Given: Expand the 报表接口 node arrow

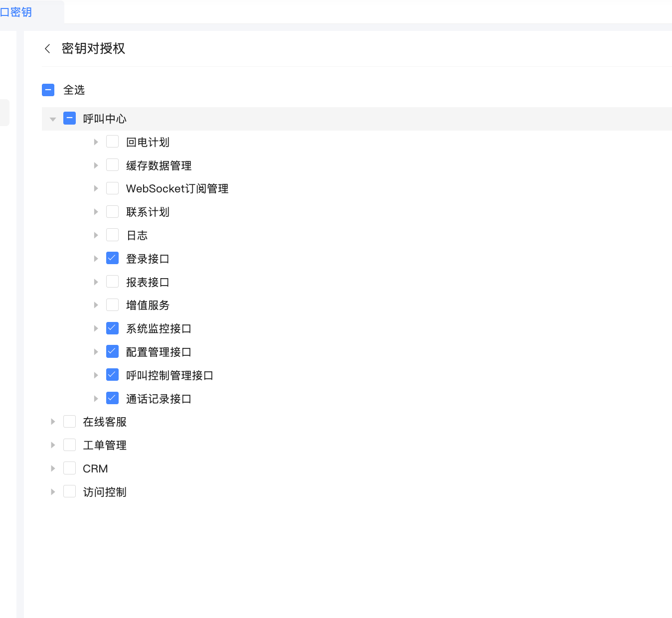Looking at the screenshot, I should click(x=96, y=282).
